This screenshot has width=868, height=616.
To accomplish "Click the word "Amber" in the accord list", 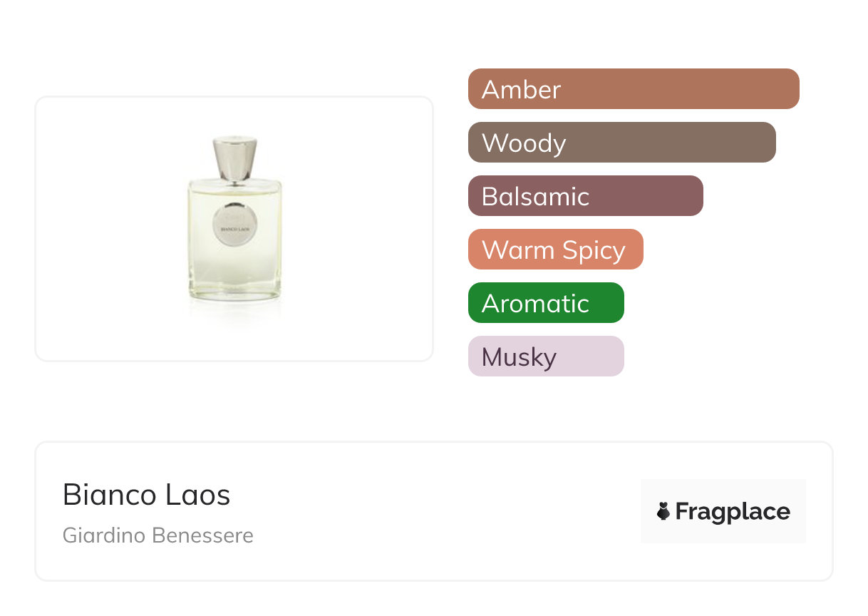I will coord(521,90).
